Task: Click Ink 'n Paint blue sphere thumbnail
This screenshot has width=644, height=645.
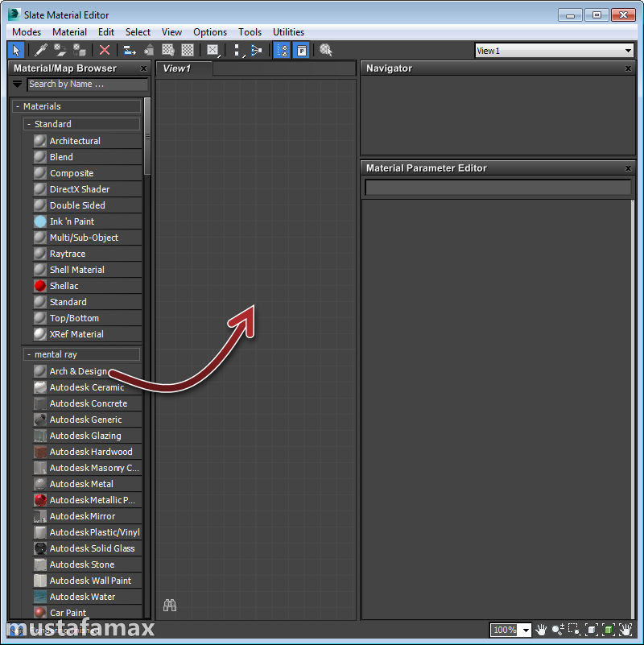Action: [40, 221]
